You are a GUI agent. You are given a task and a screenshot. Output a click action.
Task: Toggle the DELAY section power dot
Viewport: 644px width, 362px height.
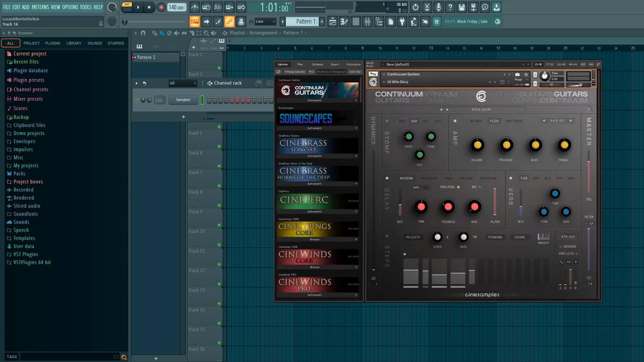click(387, 178)
